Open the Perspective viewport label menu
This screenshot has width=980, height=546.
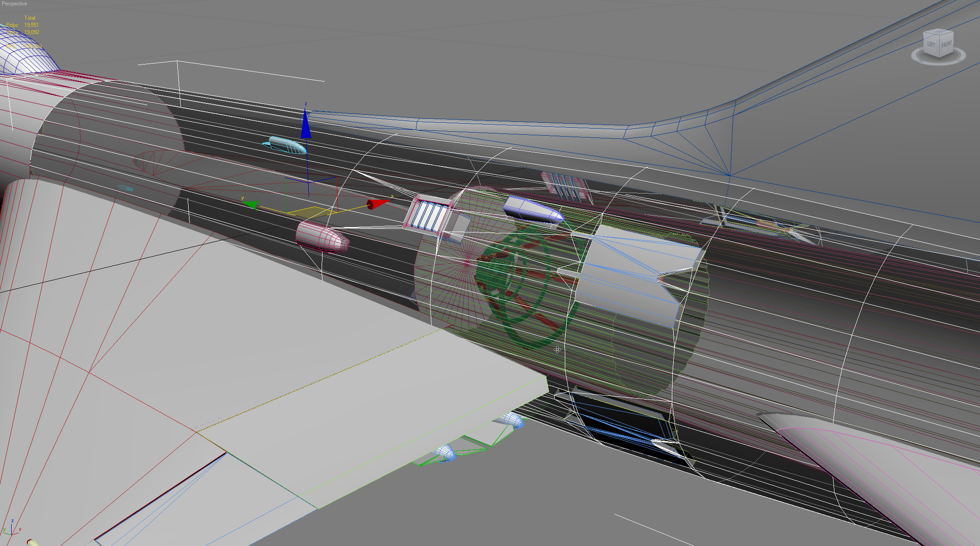[x=14, y=4]
